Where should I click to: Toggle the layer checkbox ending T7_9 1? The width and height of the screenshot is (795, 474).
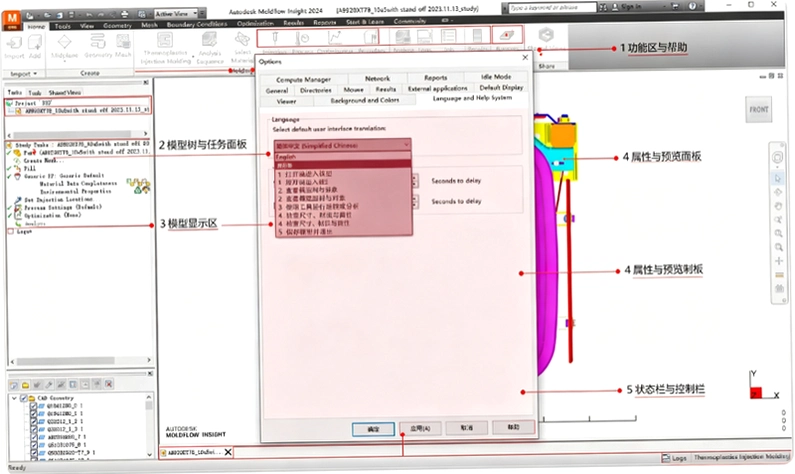point(33,452)
